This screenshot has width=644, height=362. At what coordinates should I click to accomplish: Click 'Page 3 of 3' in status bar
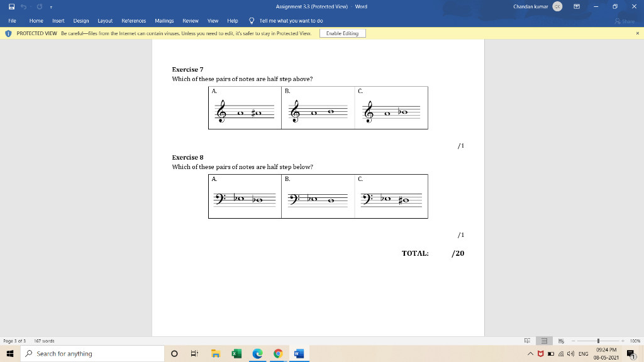pyautogui.click(x=14, y=341)
